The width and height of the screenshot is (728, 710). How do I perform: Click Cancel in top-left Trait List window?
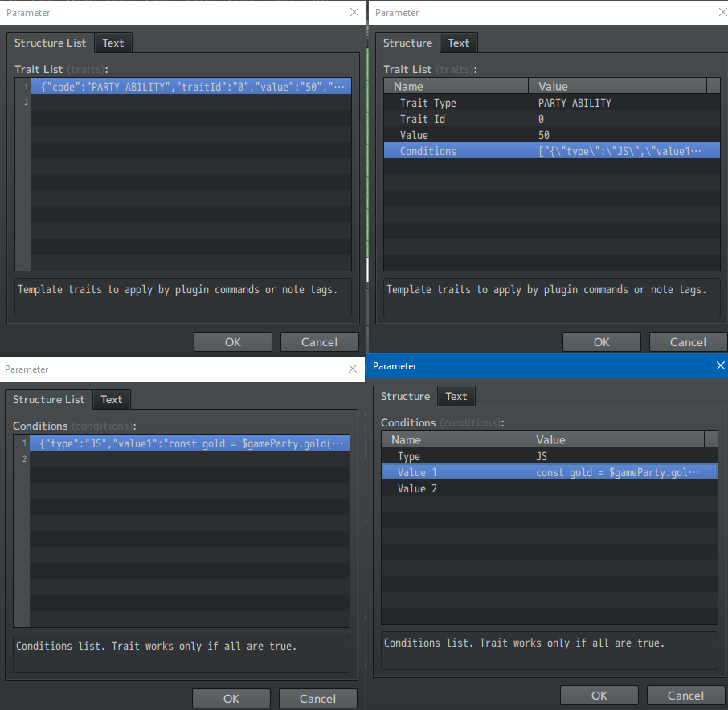[x=320, y=342]
